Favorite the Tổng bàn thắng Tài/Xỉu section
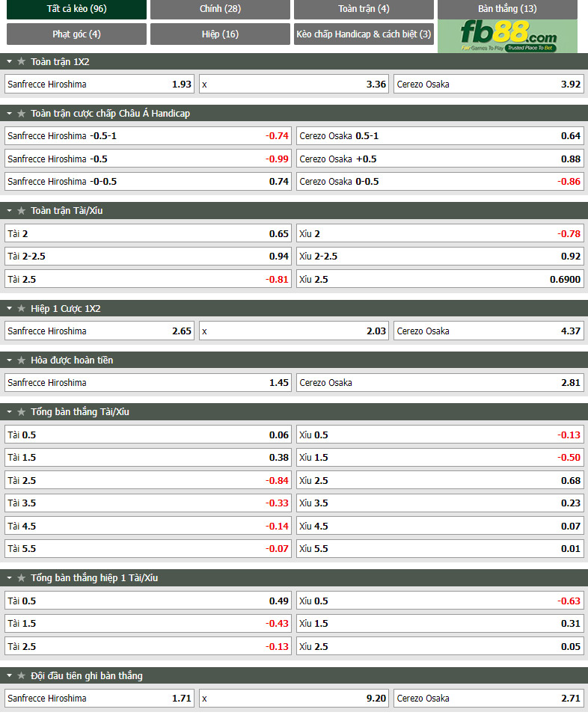Image resolution: width=588 pixels, height=718 pixels. pos(21,411)
